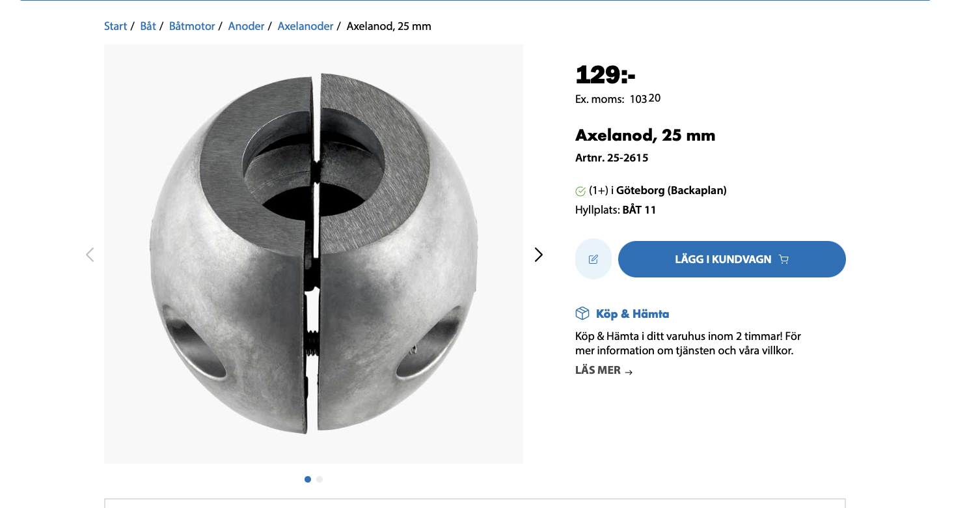Click the cart icon in Lägg i kundvagn
980x508 pixels.
coord(783,259)
